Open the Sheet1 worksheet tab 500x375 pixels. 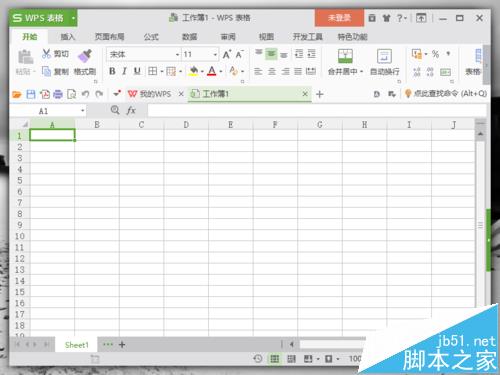[77, 345]
